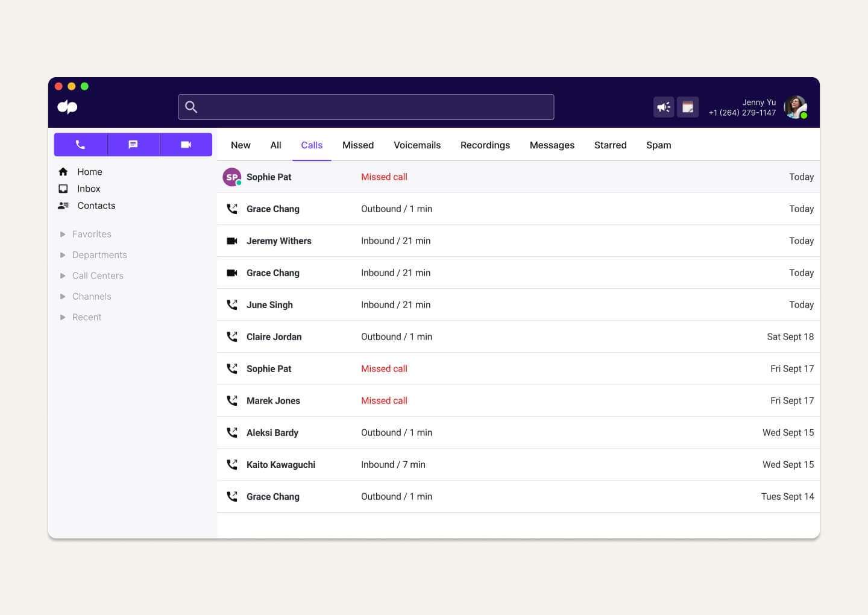Click the phone call button in sidebar
868x615 pixels.
coord(80,145)
